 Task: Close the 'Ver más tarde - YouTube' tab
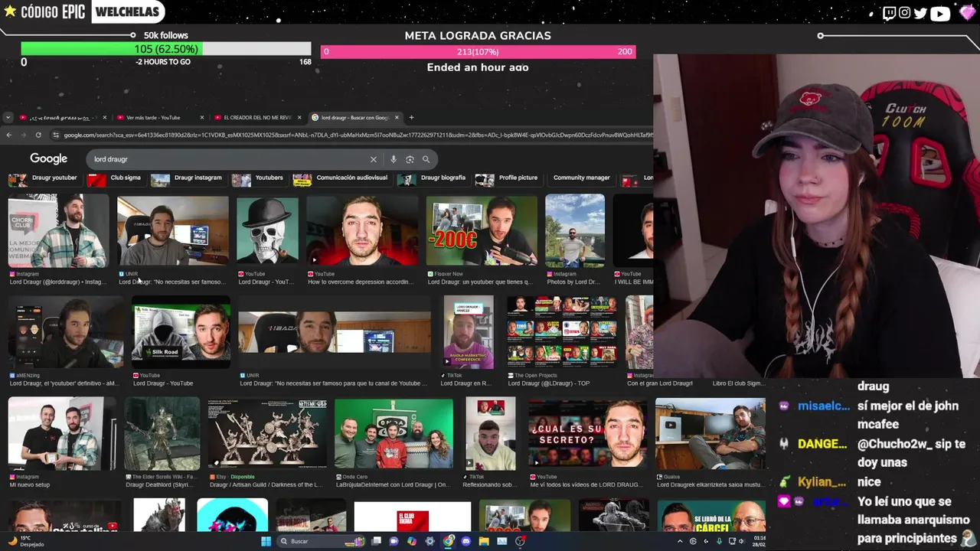click(x=202, y=117)
